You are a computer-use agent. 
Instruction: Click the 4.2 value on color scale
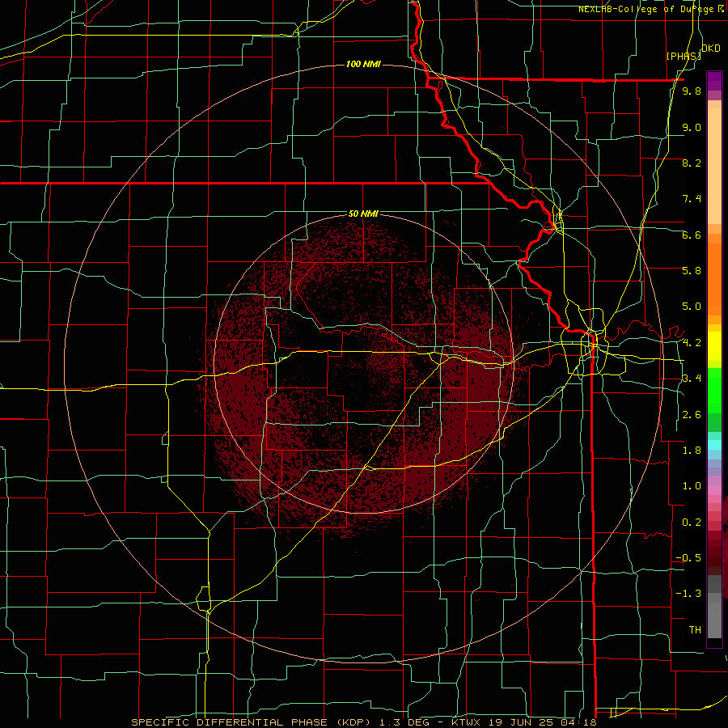[692, 343]
